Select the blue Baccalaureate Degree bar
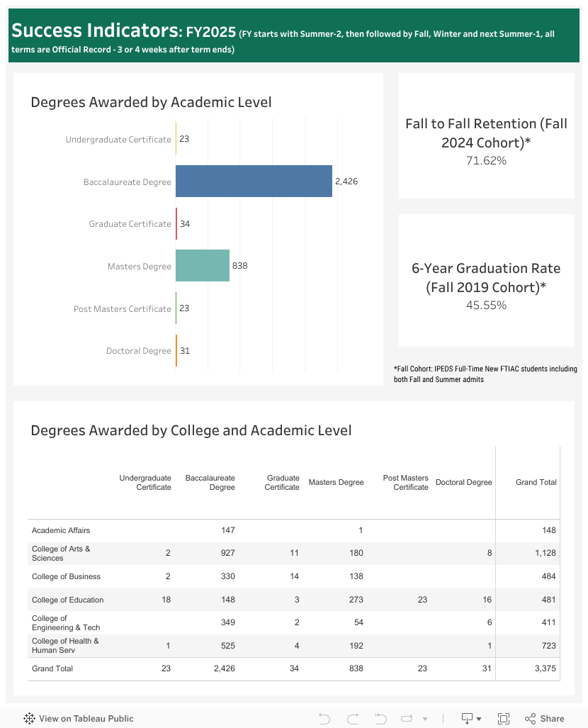Image resolution: width=588 pixels, height=728 pixels. tap(254, 181)
